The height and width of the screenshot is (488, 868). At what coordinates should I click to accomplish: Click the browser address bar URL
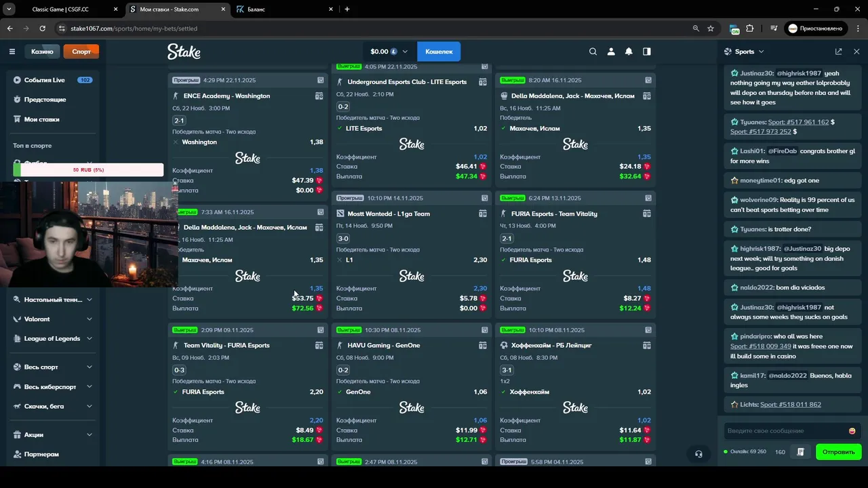(134, 28)
